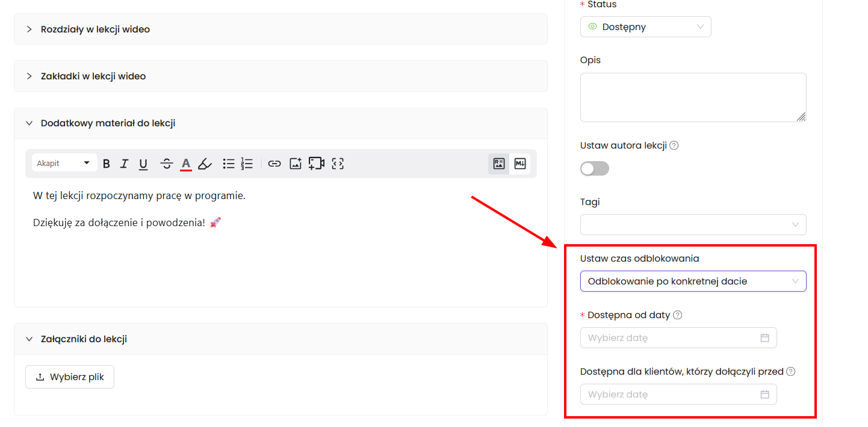Expand 'Zakładki w lekcji wideo' section
This screenshot has width=868, height=427.
click(x=93, y=76)
